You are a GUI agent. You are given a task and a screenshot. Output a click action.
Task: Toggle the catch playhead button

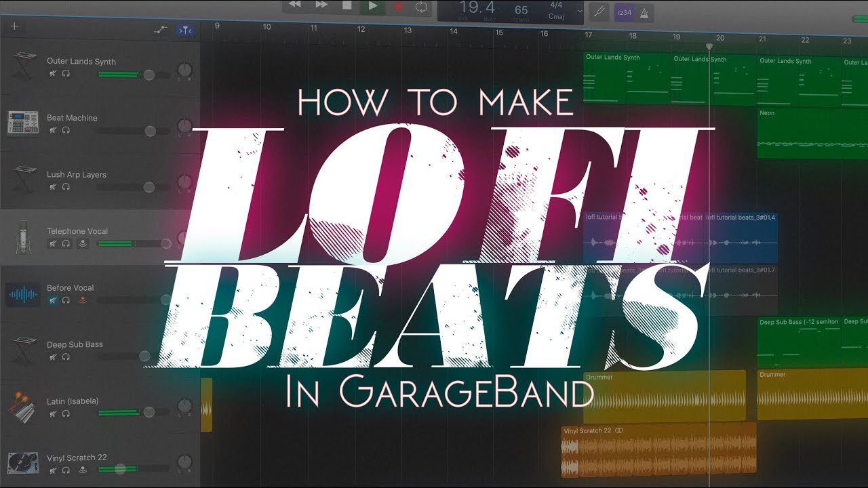pyautogui.click(x=185, y=30)
